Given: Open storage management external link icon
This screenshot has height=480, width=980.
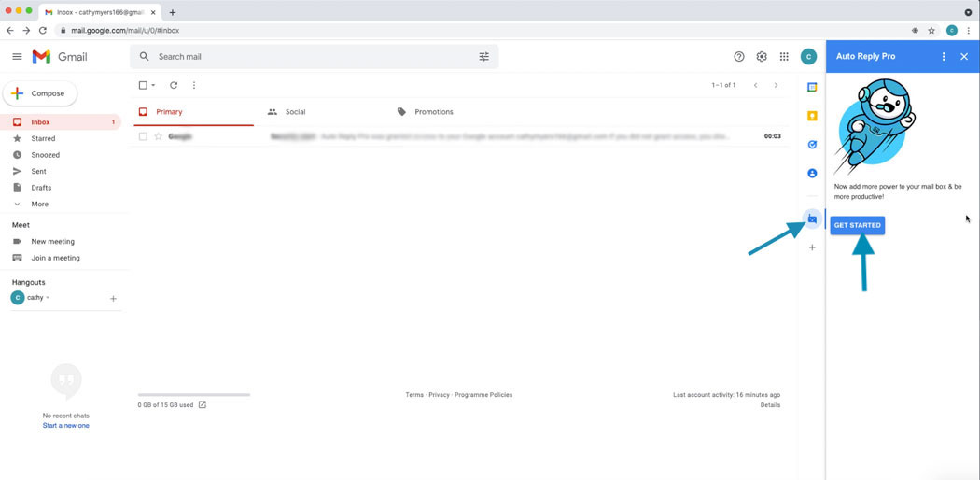Looking at the screenshot, I should pos(203,404).
